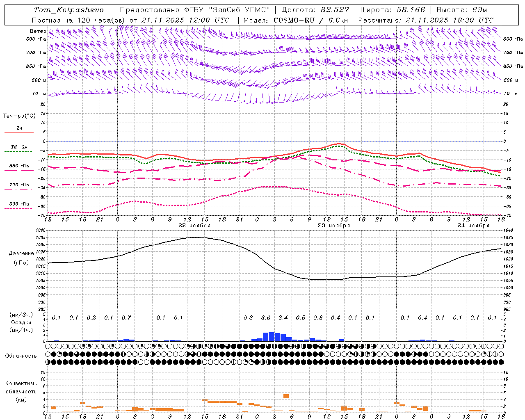Click the Давление pressure label
The image size is (525, 420).
[x=21, y=253]
